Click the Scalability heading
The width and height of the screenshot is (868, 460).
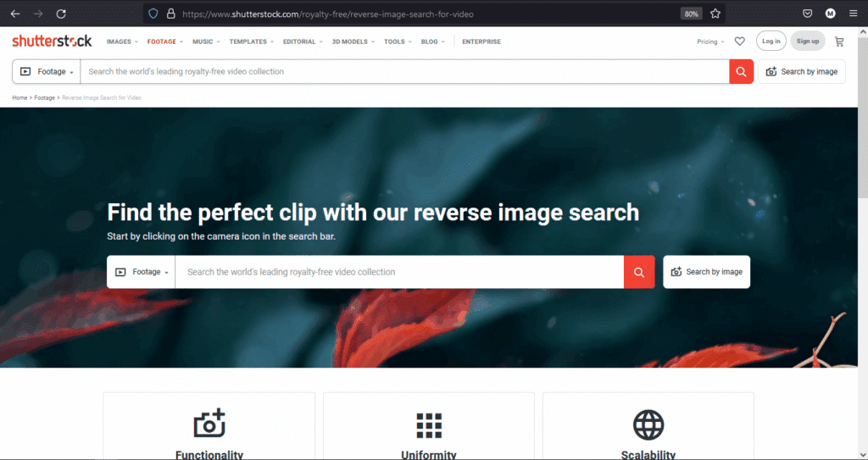tap(648, 454)
